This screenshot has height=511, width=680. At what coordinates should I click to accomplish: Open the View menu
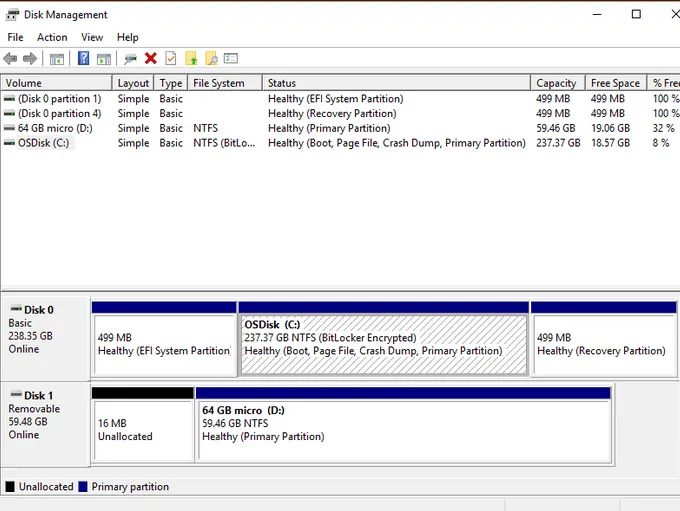pyautogui.click(x=92, y=37)
